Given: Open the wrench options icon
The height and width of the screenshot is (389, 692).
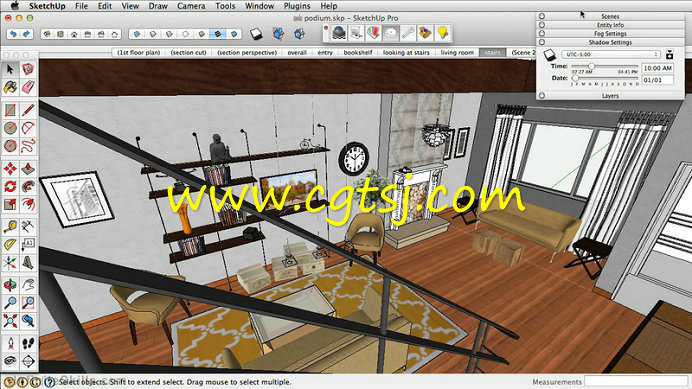Looking at the screenshot, I should click(x=408, y=33).
